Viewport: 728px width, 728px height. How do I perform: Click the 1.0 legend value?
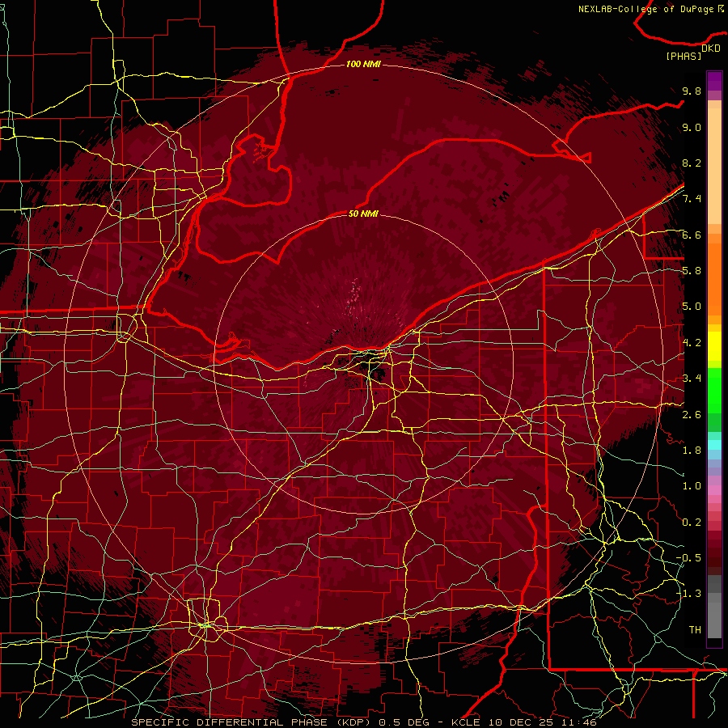pos(692,486)
